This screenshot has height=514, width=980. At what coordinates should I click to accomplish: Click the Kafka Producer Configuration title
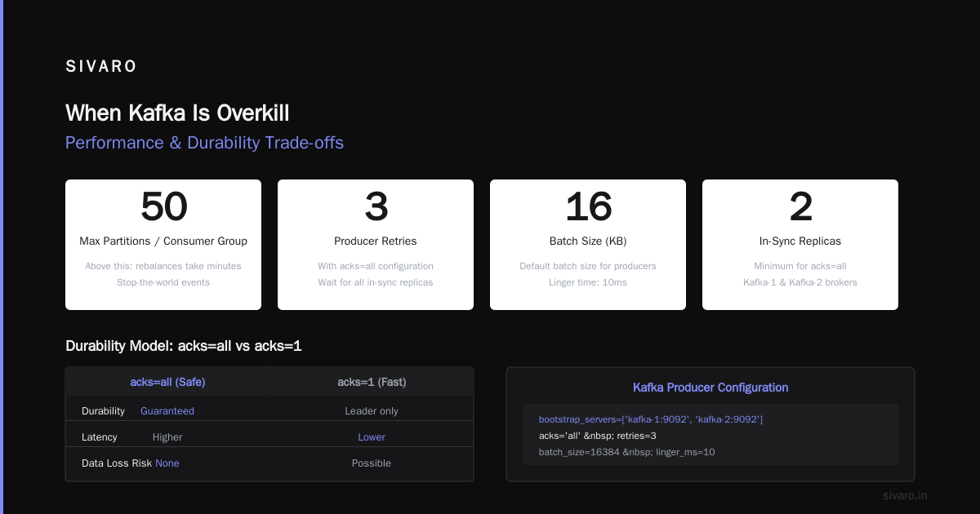point(710,388)
